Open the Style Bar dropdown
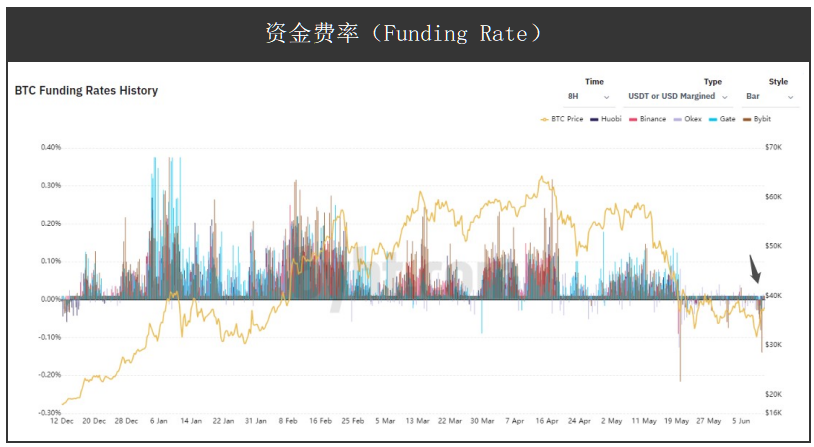 (x=769, y=97)
